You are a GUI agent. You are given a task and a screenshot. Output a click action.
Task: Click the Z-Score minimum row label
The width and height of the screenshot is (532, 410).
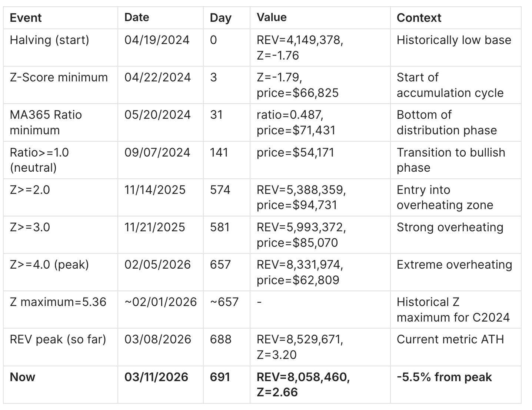[59, 77]
